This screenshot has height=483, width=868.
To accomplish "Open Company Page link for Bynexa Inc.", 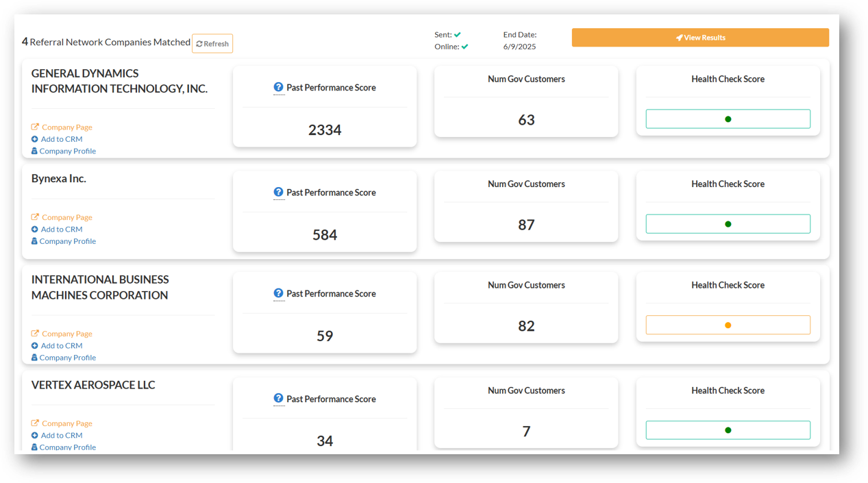I will 66,217.
